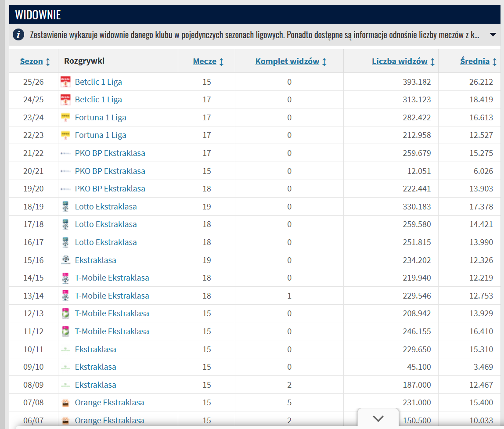Click Lotto Ekstraklasa logo for 16/17
The width and height of the screenshot is (504, 429).
65,242
